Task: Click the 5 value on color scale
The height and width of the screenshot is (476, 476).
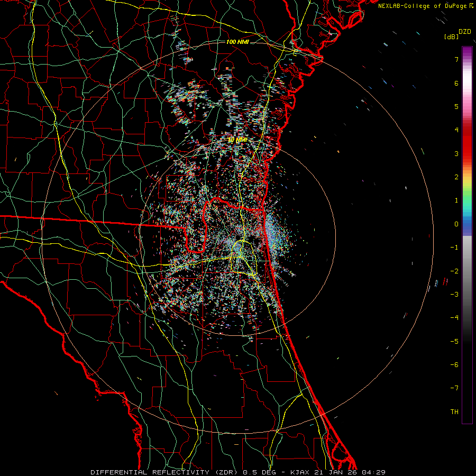Action: click(456, 106)
